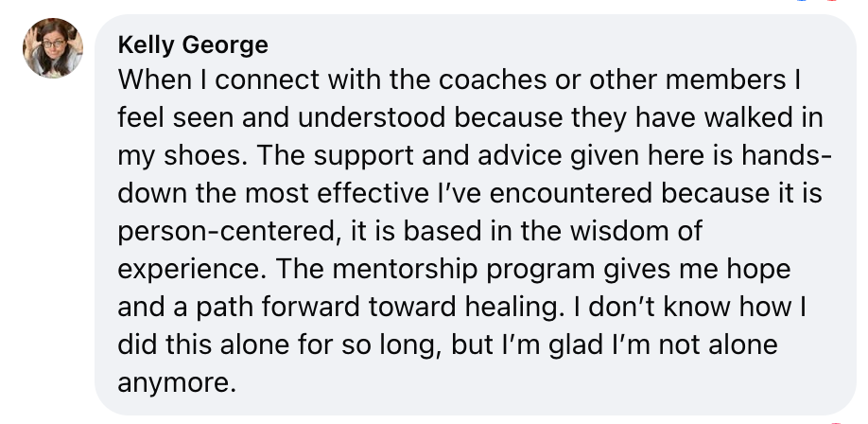Screen dimensions: 868x424
Task: Click the word 'effective' in the comment
Action: pyautogui.click(x=373, y=193)
